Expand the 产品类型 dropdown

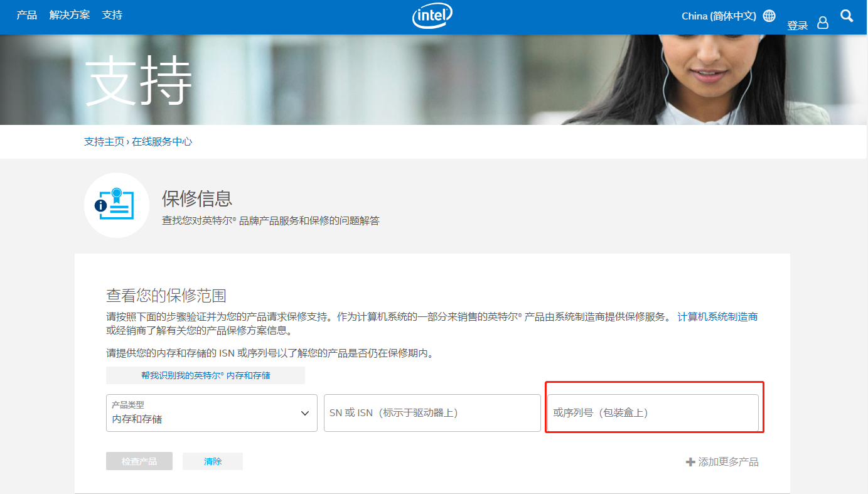[212, 413]
